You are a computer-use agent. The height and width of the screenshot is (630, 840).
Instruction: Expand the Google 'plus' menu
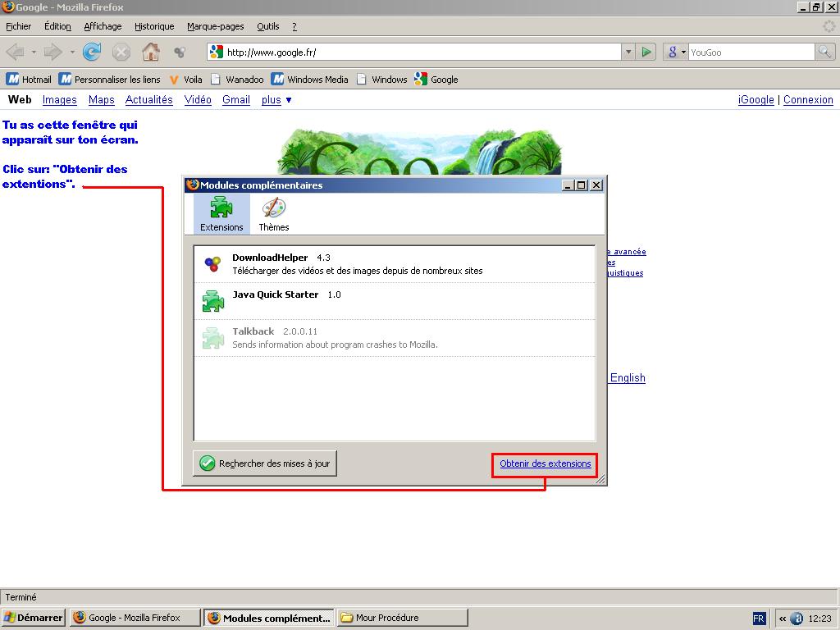click(276, 100)
